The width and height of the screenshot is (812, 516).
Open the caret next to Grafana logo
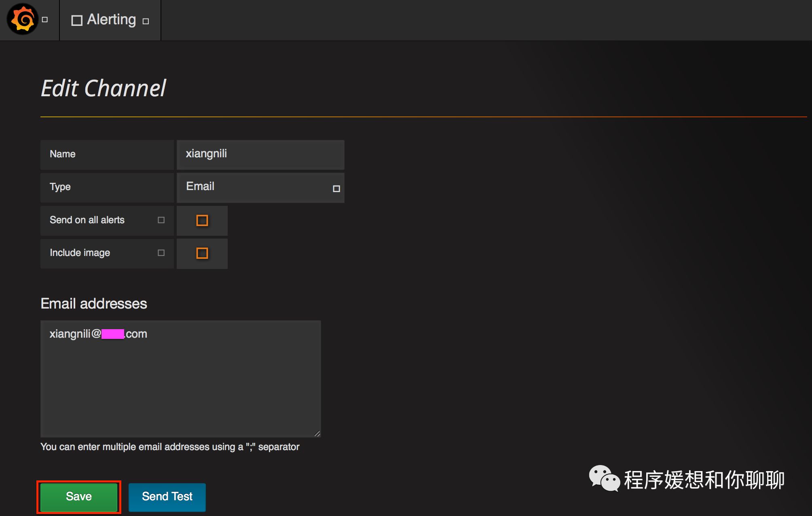coord(45,19)
